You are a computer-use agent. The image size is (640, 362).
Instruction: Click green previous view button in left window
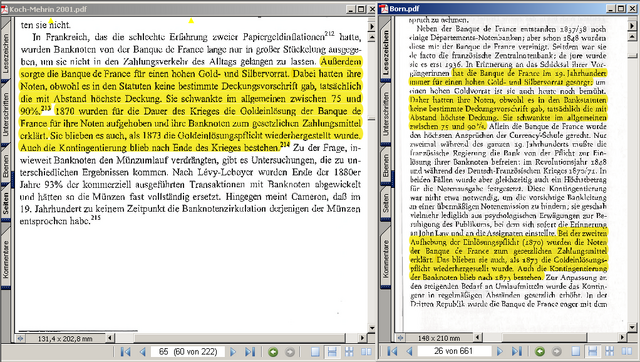tap(273, 352)
